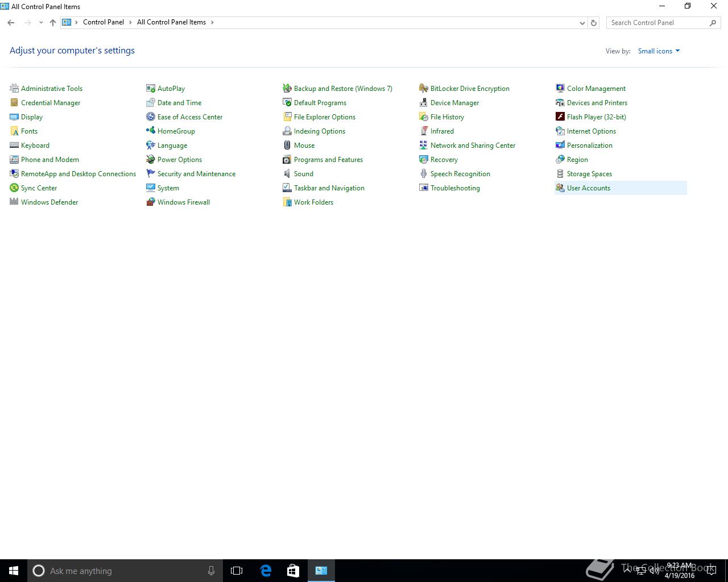Click the Backup and Restore icon
This screenshot has height=582, width=728.
287,88
